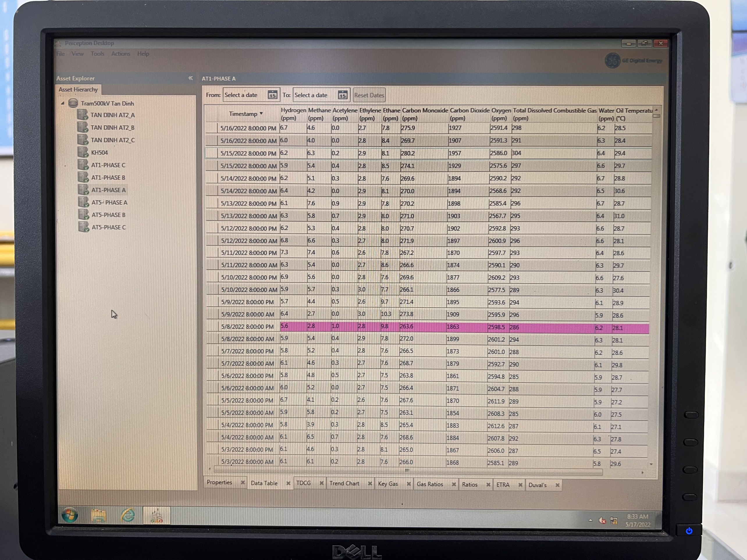Click the Tram500kV Tan Dinh substation icon
Viewport: 747px width, 560px height.
pos(73,103)
